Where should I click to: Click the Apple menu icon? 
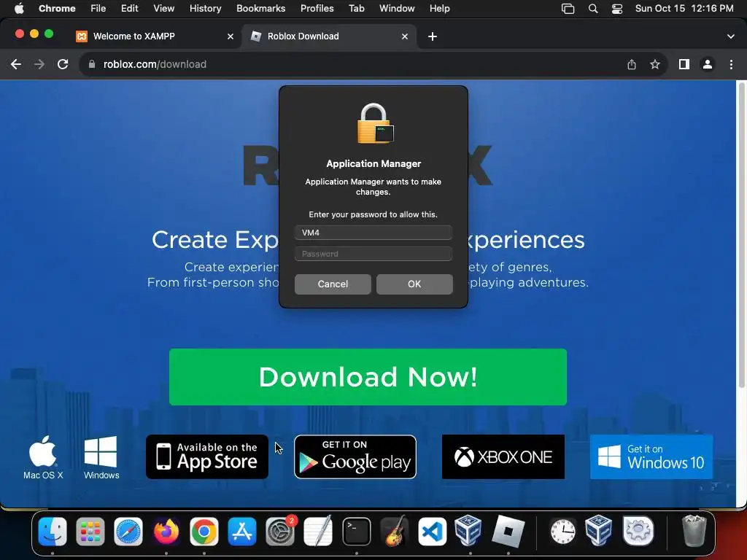pyautogui.click(x=19, y=8)
